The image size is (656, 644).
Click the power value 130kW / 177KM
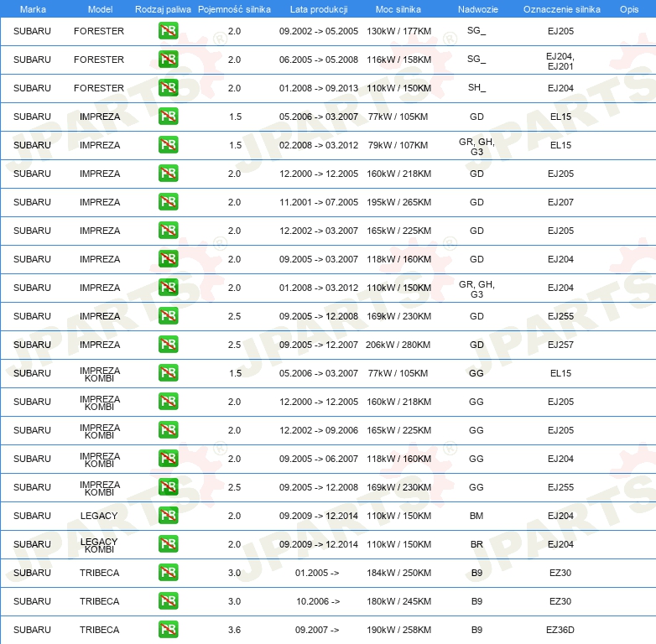(399, 31)
